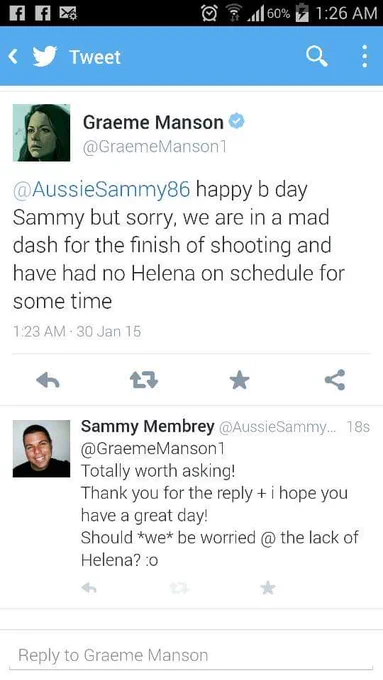Retweet Graeme Manson's tweet
Viewport: 383px width, 680px height.
(144, 380)
